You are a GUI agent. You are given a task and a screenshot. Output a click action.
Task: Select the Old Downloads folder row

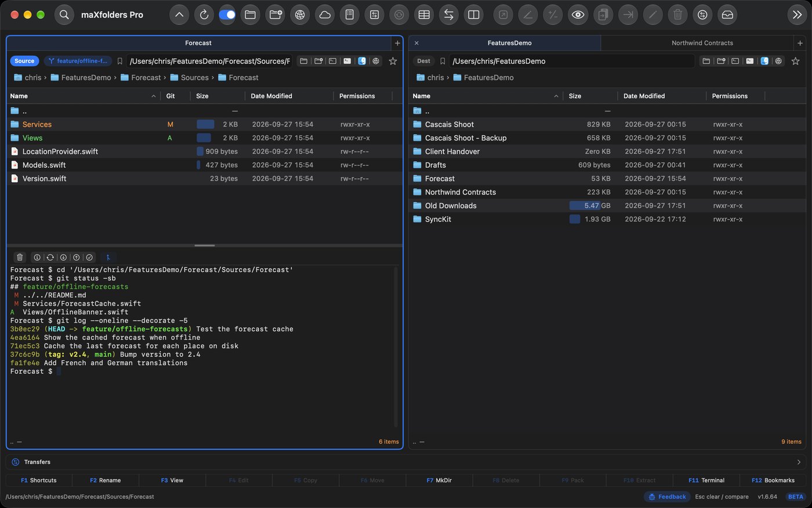point(607,206)
